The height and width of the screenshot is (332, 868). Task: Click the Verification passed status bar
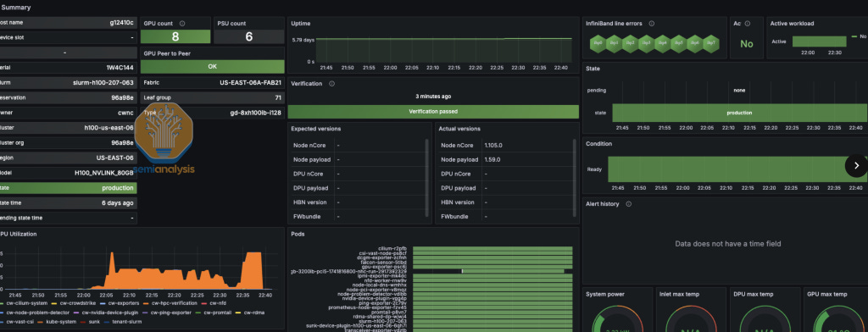pyautogui.click(x=433, y=111)
